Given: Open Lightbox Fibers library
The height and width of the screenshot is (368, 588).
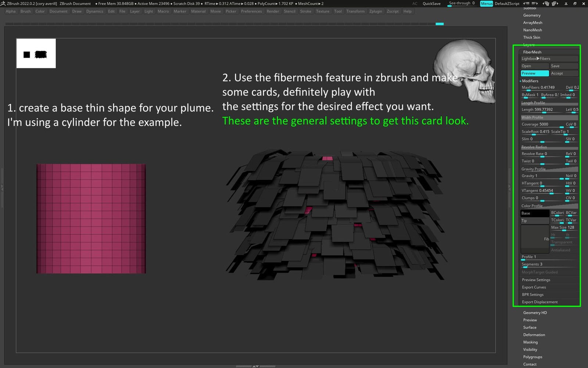Looking at the screenshot, I should tap(549, 59).
